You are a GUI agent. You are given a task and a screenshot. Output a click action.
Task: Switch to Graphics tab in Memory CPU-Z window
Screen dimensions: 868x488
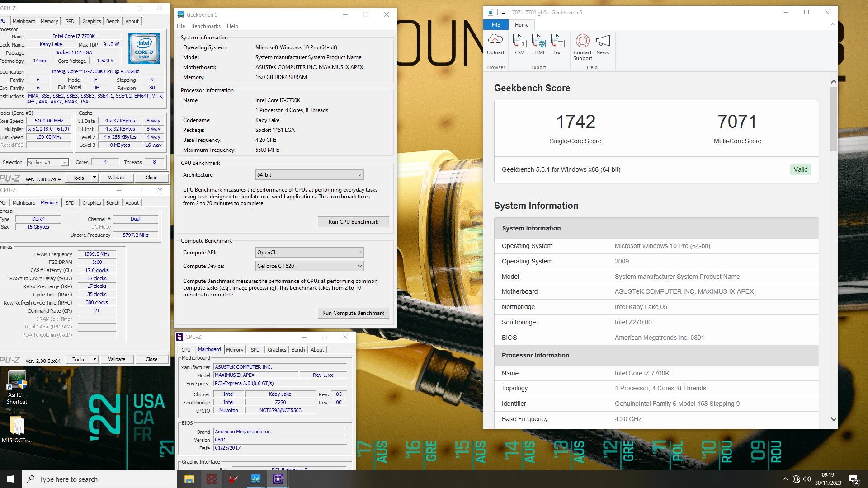92,203
